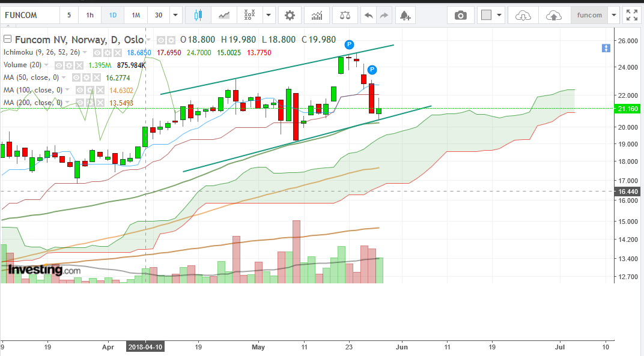Viewport: 644px width, 356px height.
Task: Open the time interval dropdown arrow
Action: coord(175,15)
